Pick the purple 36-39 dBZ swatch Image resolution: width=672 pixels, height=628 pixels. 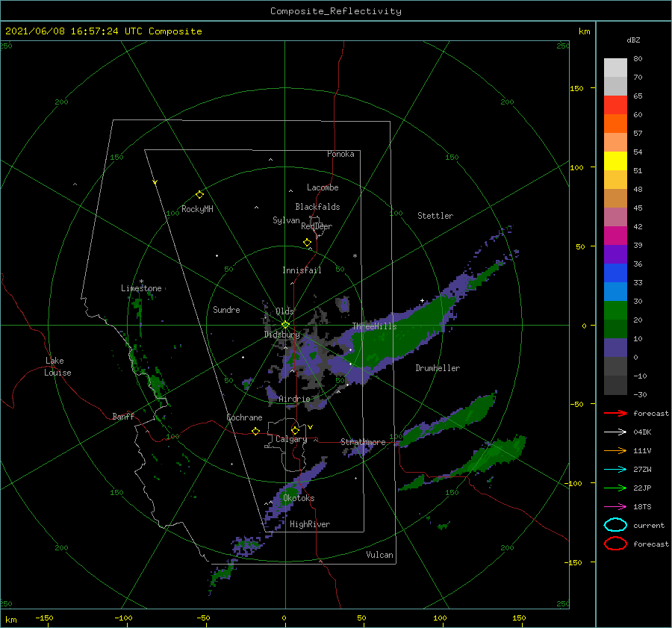[615, 255]
